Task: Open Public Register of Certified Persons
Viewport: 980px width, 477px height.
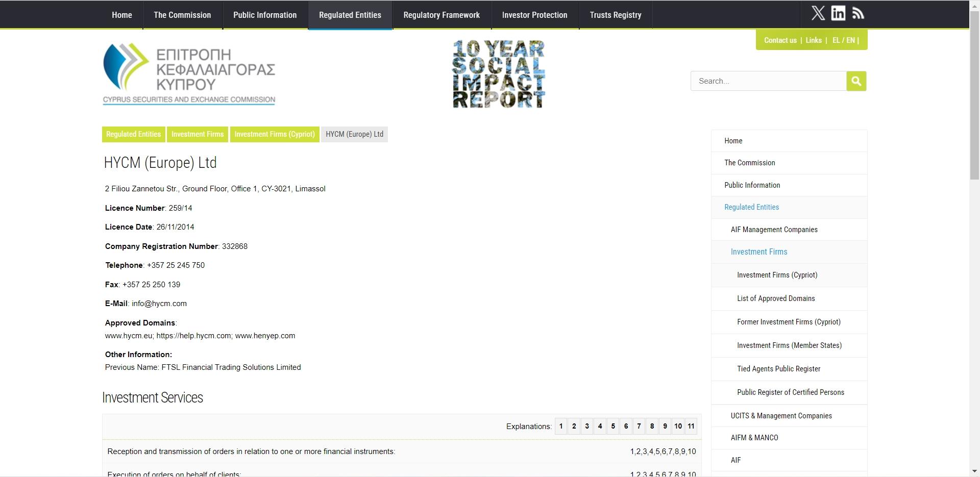Action: pyautogui.click(x=789, y=392)
